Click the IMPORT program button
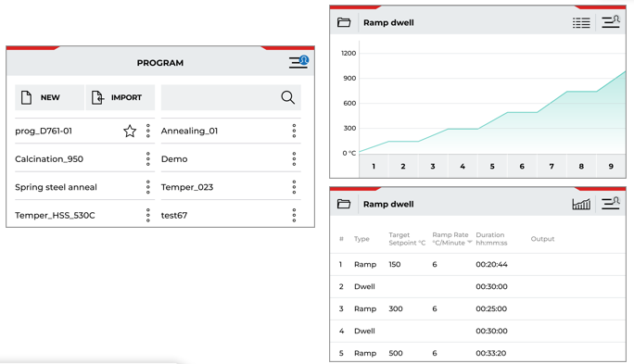634x364 pixels. pyautogui.click(x=120, y=97)
